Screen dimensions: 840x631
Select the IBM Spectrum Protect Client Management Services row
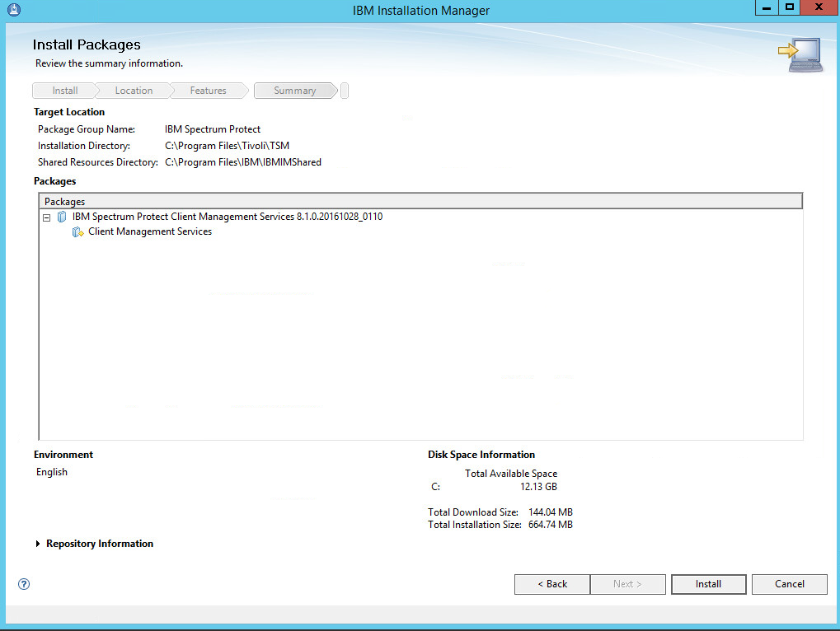pos(227,217)
